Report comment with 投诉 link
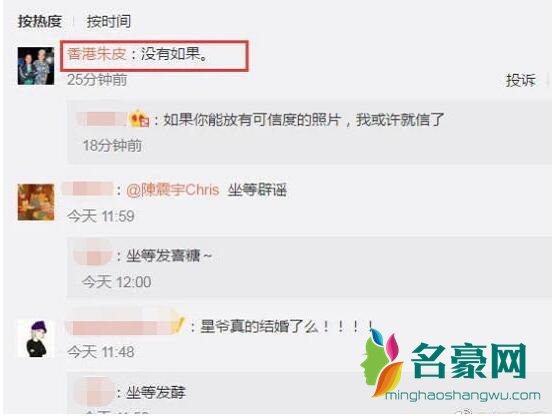This screenshot has width=554, height=416. click(x=521, y=80)
